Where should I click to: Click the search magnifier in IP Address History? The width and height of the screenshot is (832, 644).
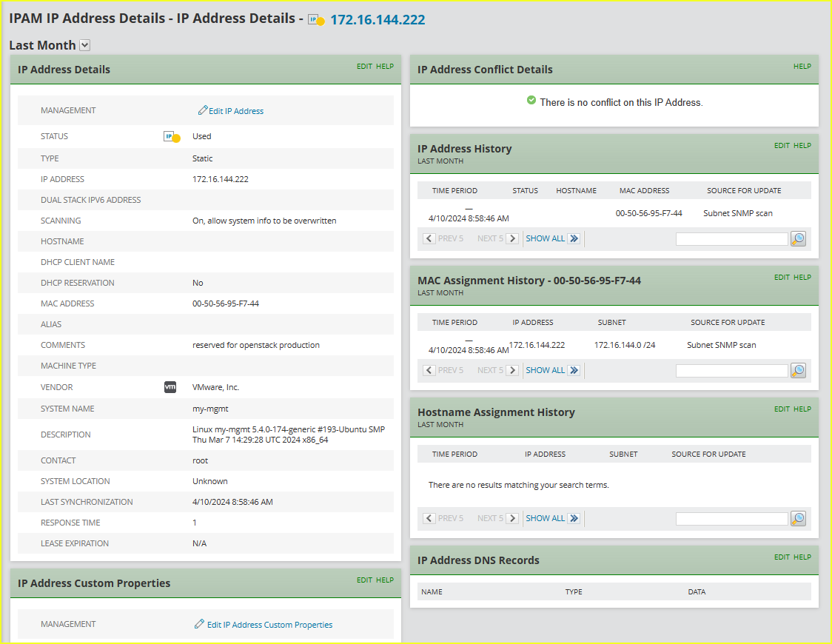[798, 238]
